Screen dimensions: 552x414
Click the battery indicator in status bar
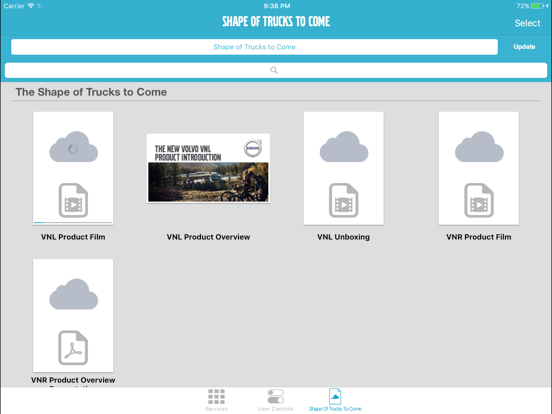pyautogui.click(x=538, y=6)
